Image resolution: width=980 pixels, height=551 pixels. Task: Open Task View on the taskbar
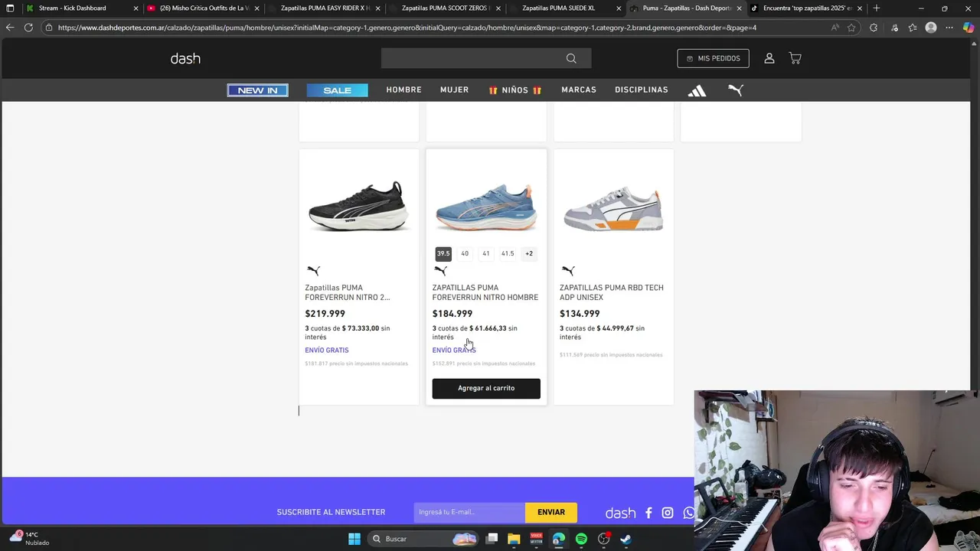[492, 539]
